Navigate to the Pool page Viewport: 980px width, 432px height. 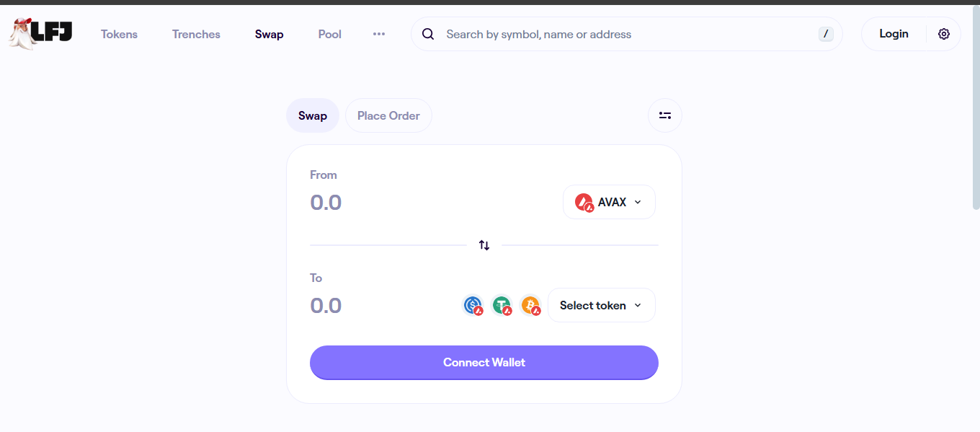pyautogui.click(x=330, y=34)
